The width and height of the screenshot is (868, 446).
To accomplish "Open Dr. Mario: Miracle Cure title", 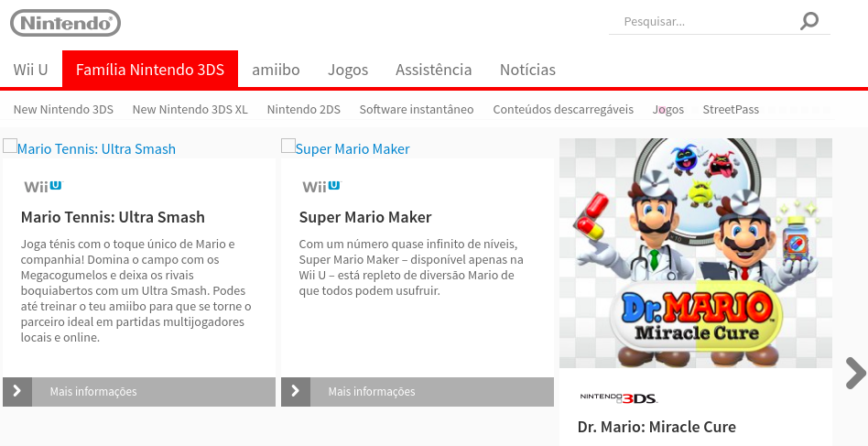I will [x=656, y=427].
